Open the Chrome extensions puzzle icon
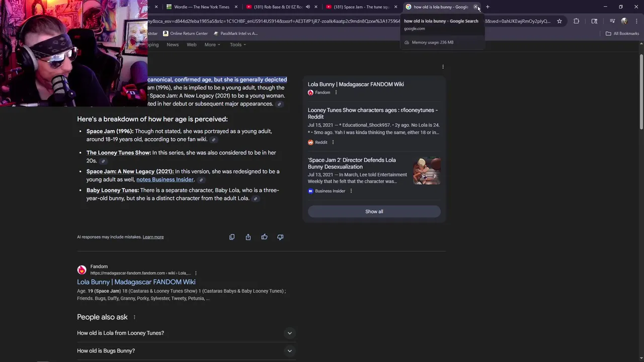The height and width of the screenshot is (362, 644). coord(577,21)
